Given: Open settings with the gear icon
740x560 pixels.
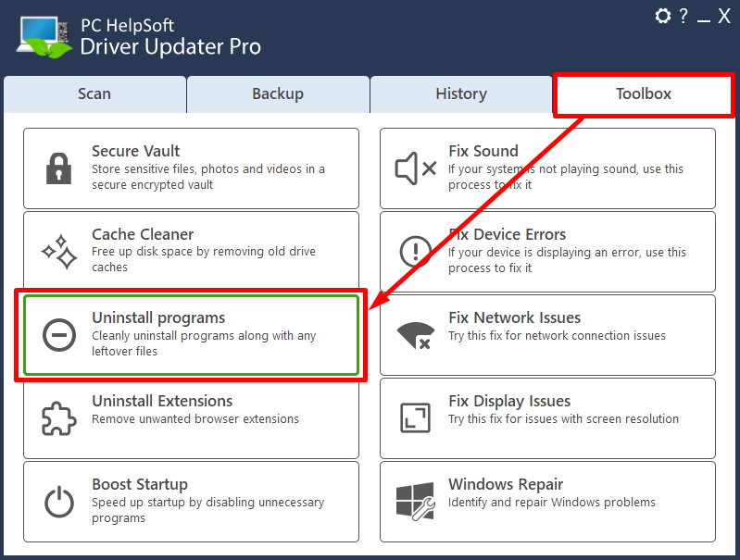Looking at the screenshot, I should coord(662,17).
